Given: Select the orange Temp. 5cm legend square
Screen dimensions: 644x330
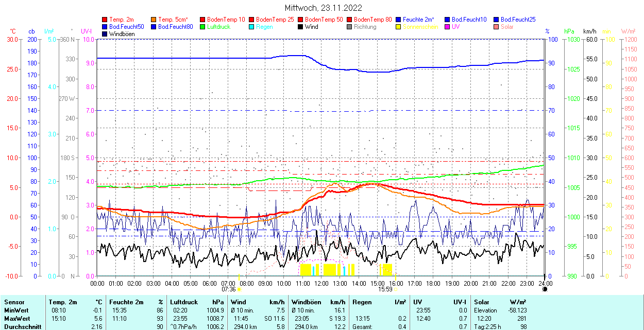Looking at the screenshot, I should pos(154,20).
